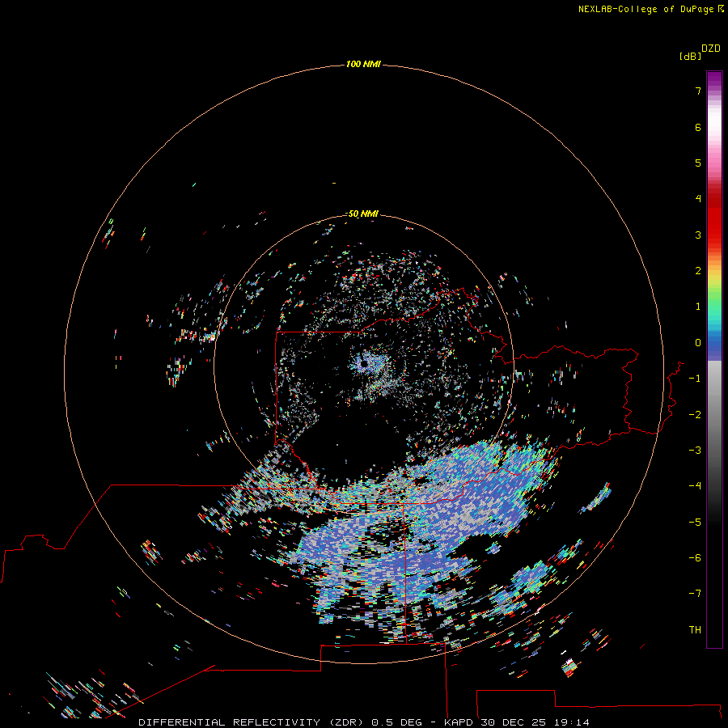Click the -6 value on the color scale
The width and height of the screenshot is (728, 728).
click(x=695, y=558)
